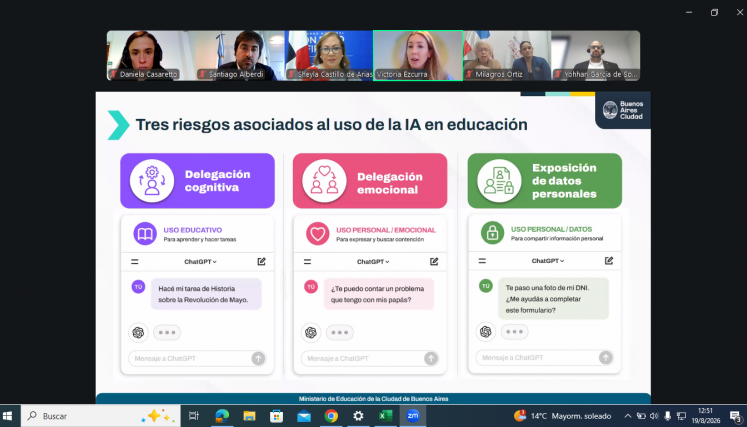Click ChatGPT logo avatar in Uso Educativo chat
The image size is (747, 427).
(138, 333)
